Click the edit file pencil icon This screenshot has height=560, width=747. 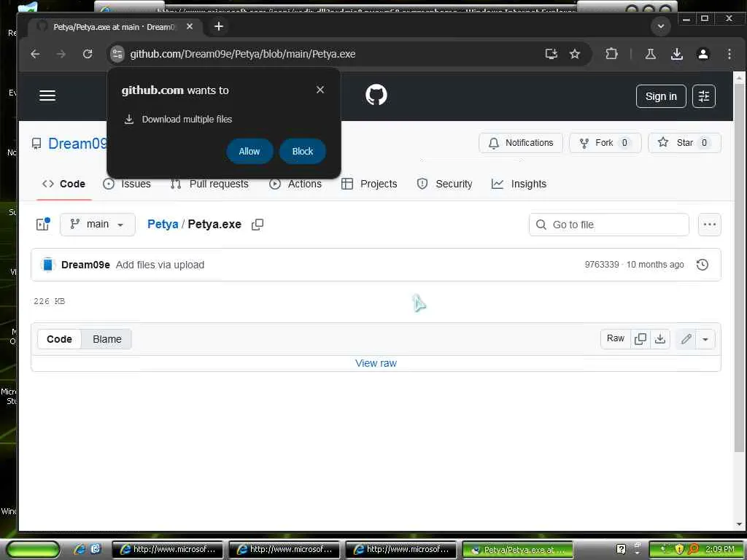coord(686,339)
